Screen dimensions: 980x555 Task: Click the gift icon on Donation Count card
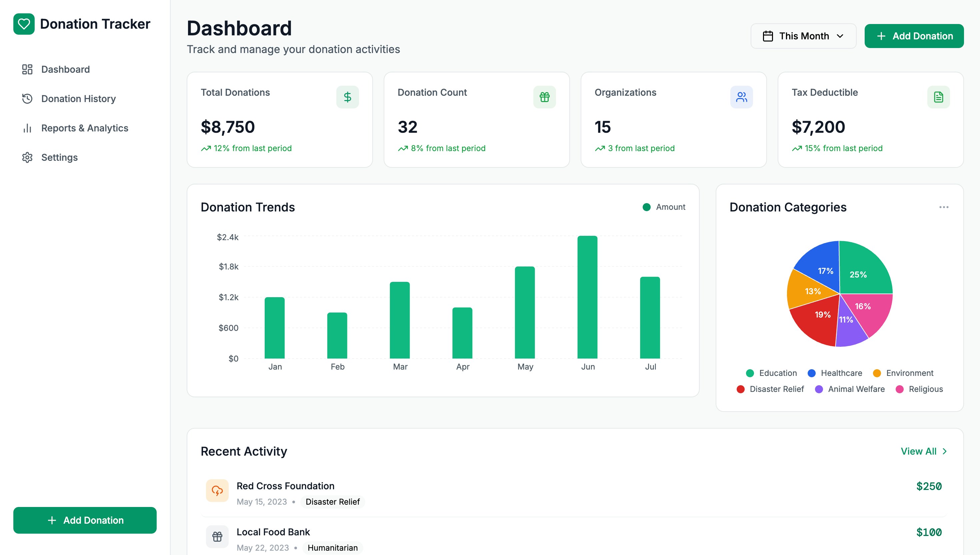click(544, 97)
